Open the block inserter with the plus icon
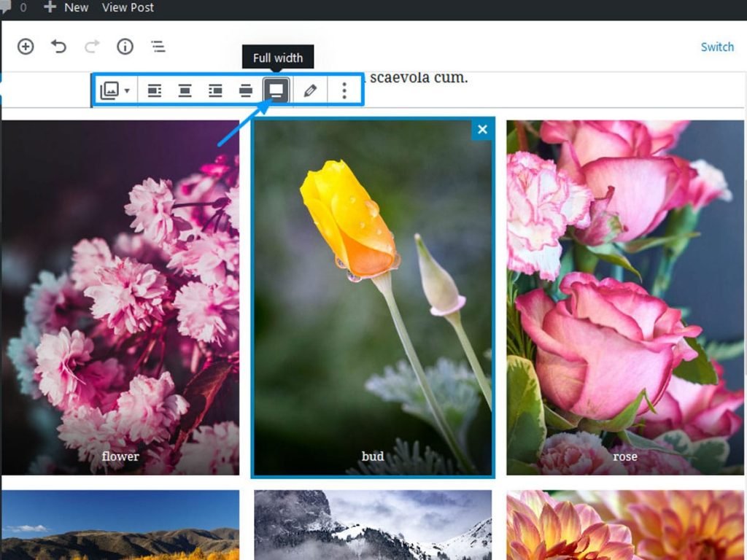Image resolution: width=747 pixels, height=560 pixels. pos(25,46)
